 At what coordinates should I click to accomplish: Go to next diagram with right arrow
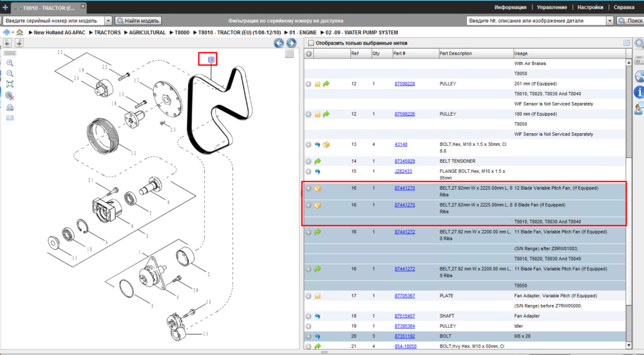(291, 43)
